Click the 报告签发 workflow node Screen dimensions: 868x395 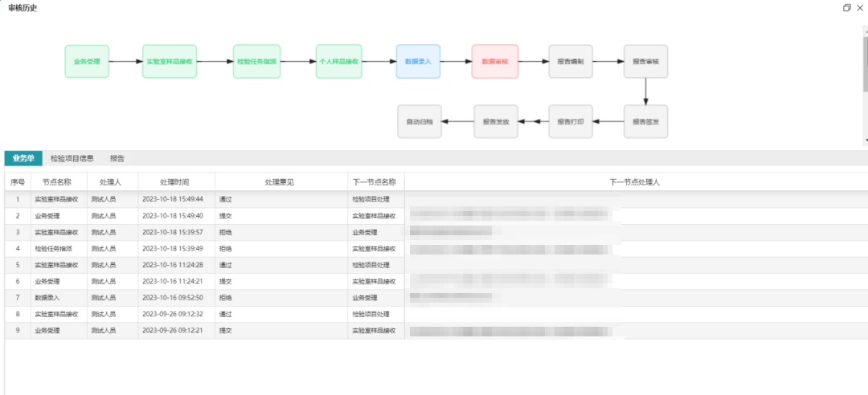(646, 122)
